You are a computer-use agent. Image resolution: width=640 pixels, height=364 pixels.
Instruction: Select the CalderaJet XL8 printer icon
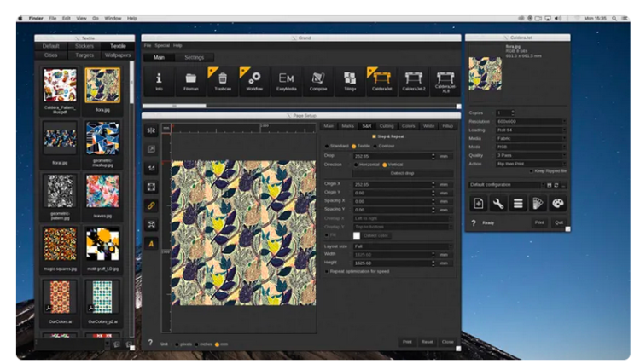(445, 81)
